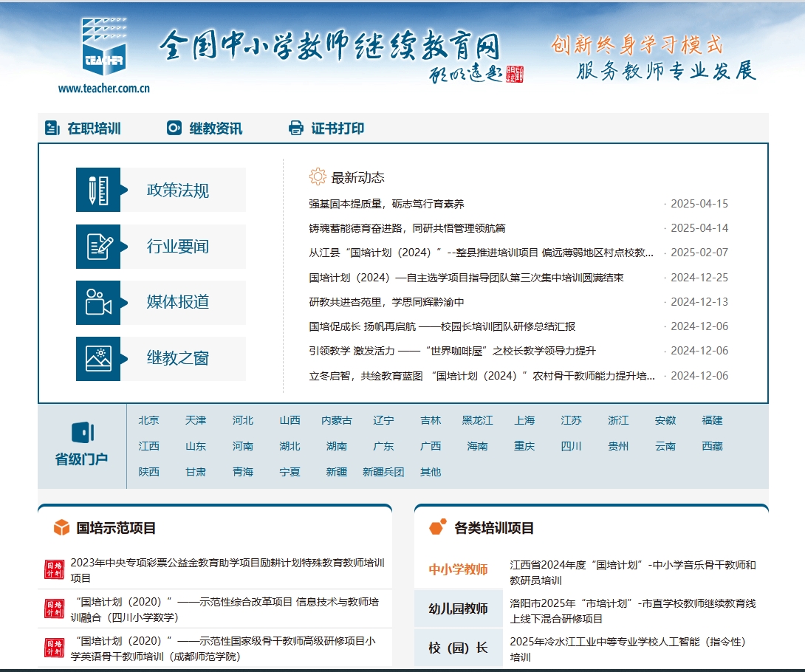Viewport: 805px width, 672px height.
Task: Go to the 四川 provincial portal
Action: (x=572, y=446)
